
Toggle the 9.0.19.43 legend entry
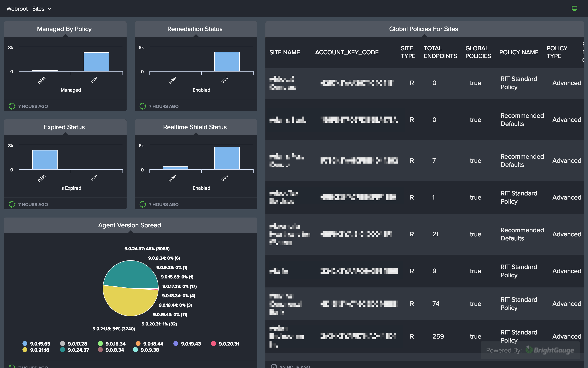click(x=187, y=344)
